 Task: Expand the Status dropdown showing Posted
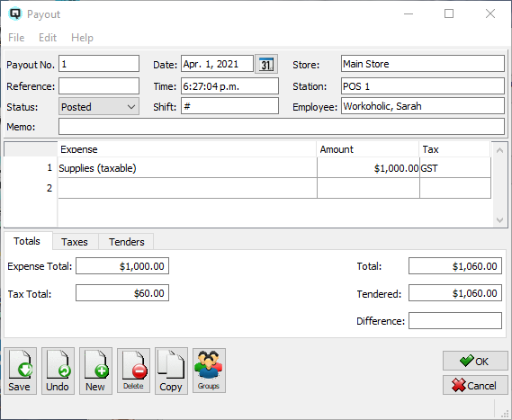99,107
